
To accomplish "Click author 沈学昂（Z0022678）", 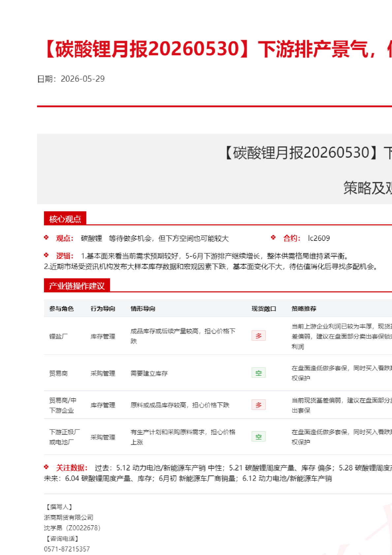I will click(x=72, y=528).
